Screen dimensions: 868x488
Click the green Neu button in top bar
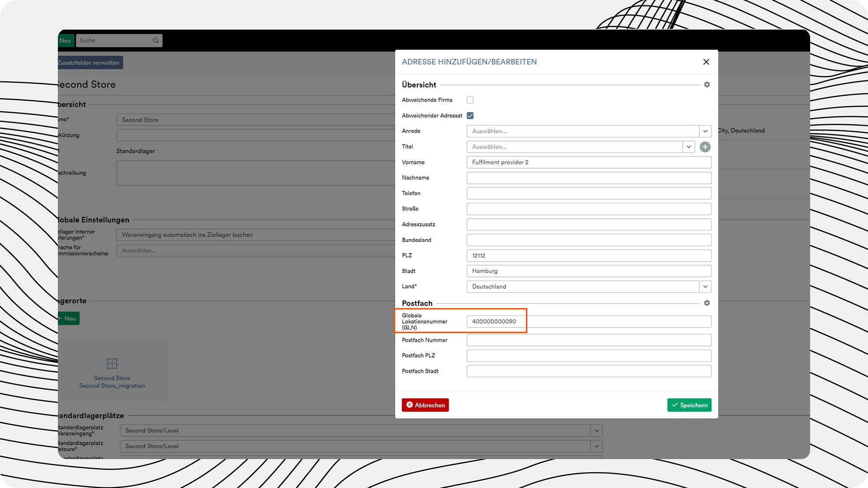click(66, 41)
